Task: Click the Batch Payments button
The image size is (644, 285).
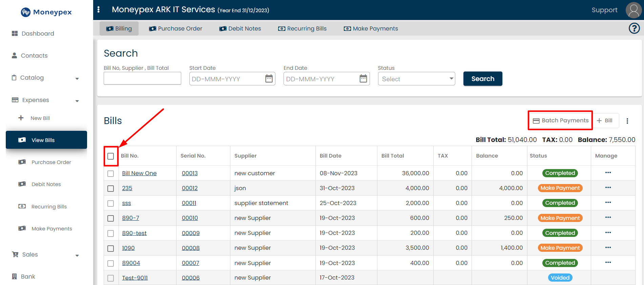Action: coord(561,120)
